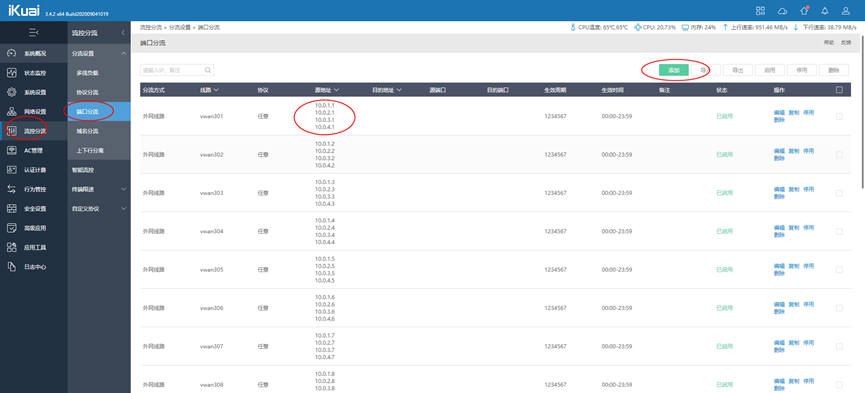This screenshot has height=393, width=865.
Task: Tick the checkbox for the vwan306 row
Action: tap(839, 308)
